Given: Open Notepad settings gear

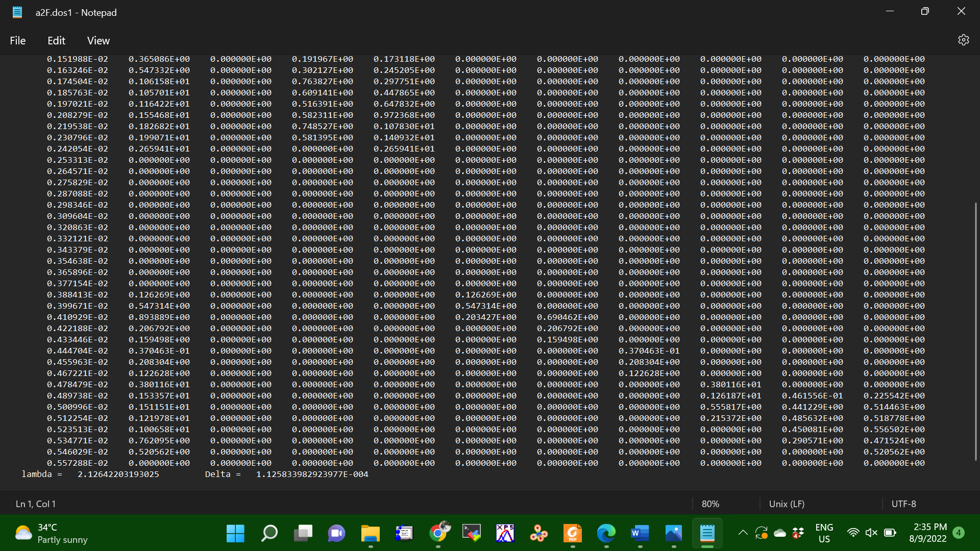Looking at the screenshot, I should [x=963, y=40].
